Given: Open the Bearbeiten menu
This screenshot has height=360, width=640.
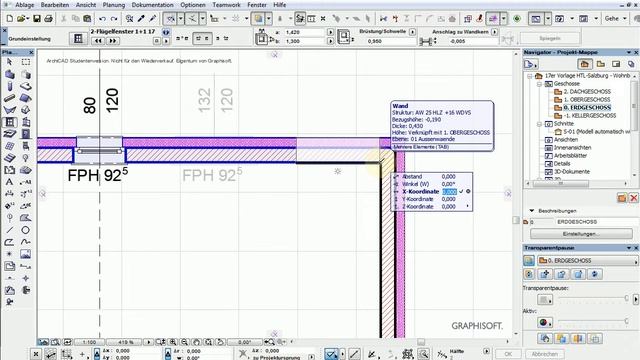Looking at the screenshot, I should [55, 5].
